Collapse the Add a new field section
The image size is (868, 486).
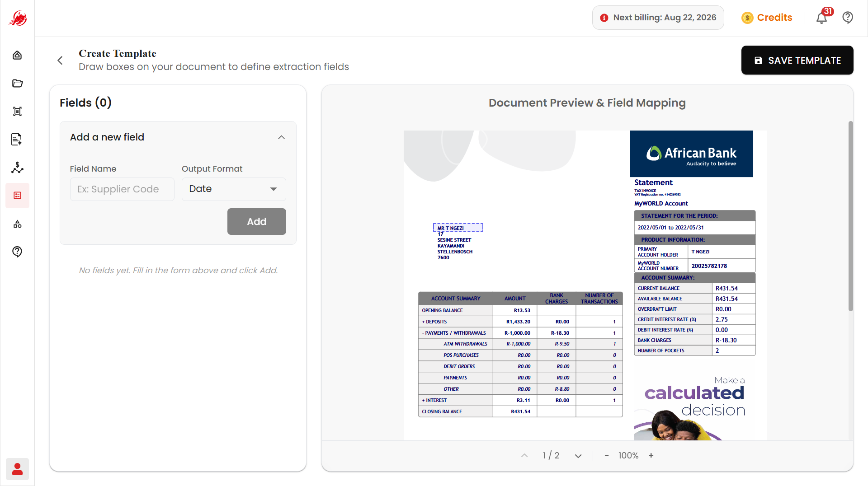tap(281, 137)
